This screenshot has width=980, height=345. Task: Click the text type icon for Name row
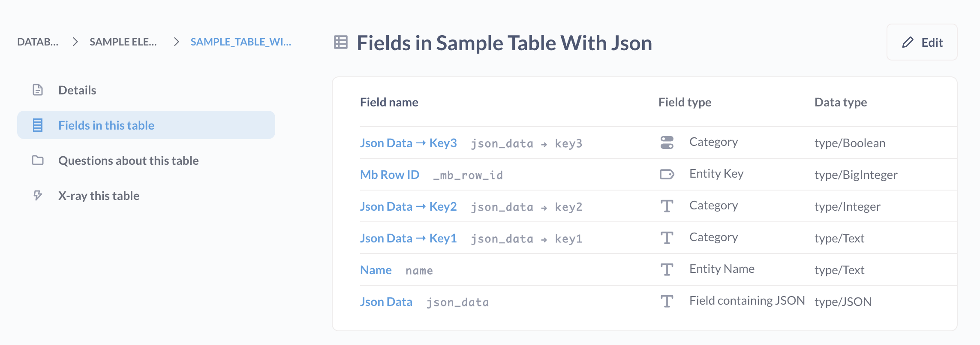667,269
